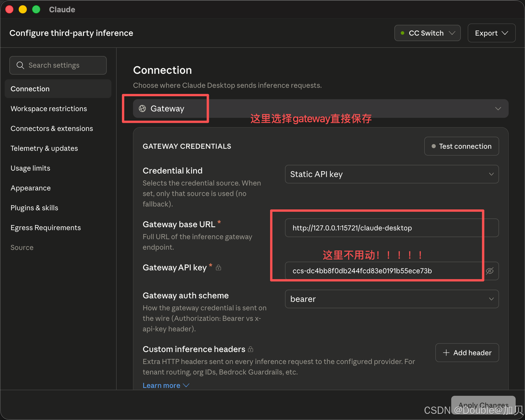
Task: Click the Apply Changes button
Action: [x=483, y=405]
